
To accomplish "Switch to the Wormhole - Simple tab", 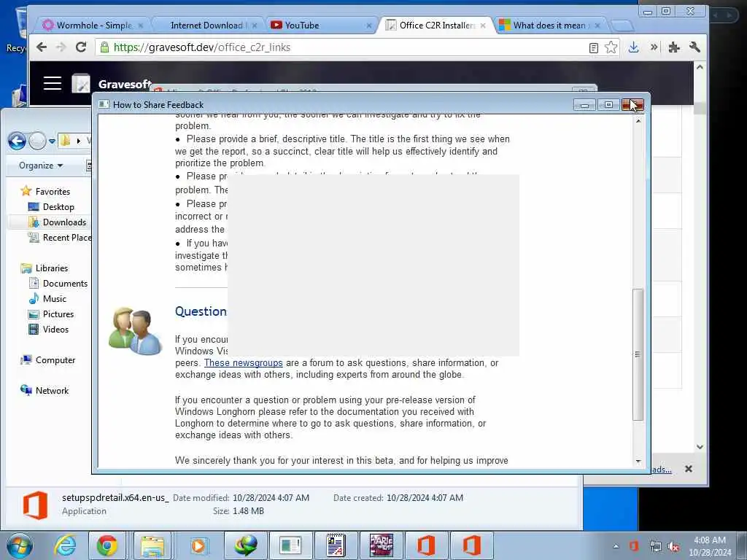I will click(94, 26).
